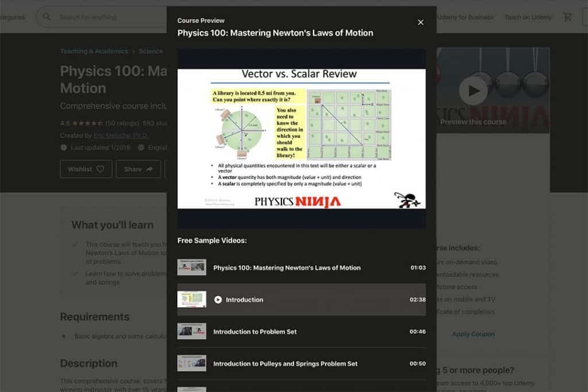Click the search magnifier icon
Viewport: 588px width, 392px height.
[47, 17]
